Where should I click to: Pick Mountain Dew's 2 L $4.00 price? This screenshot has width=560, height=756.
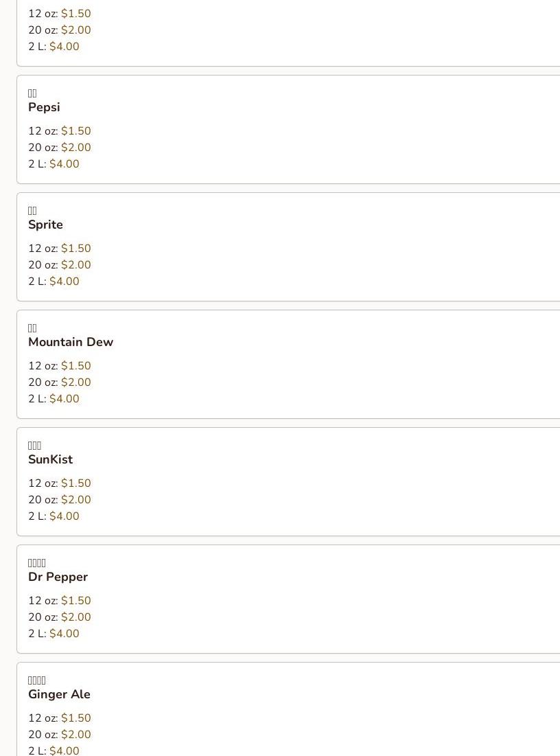click(65, 399)
